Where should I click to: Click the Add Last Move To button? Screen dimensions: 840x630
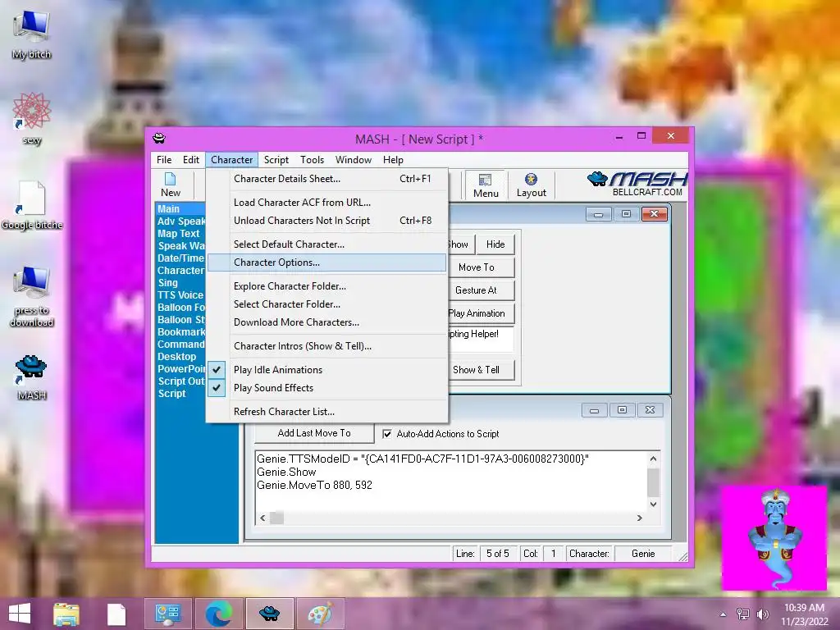(x=314, y=433)
